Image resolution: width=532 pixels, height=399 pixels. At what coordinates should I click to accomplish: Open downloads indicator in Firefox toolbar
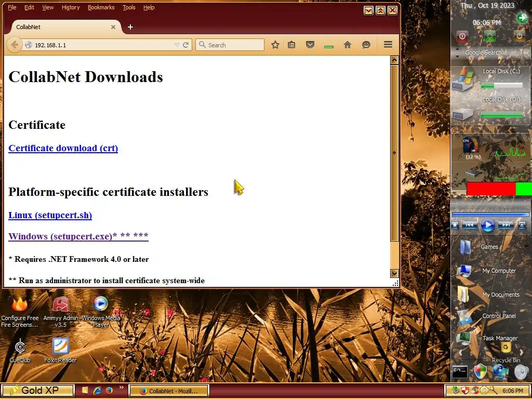tap(328, 46)
